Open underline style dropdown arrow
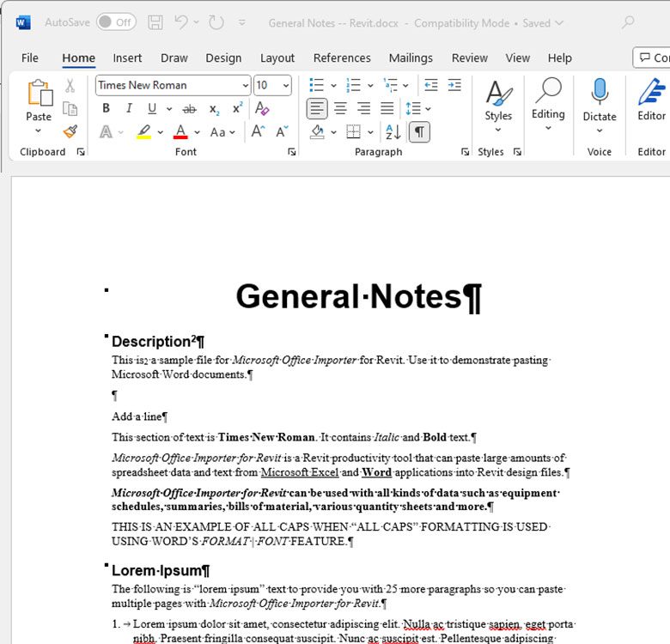 click(x=169, y=109)
